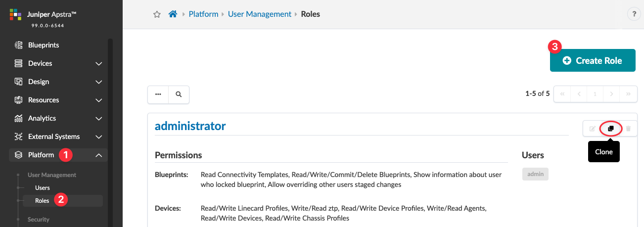
Task: Open Blueprints in the sidebar
Action: [x=44, y=45]
